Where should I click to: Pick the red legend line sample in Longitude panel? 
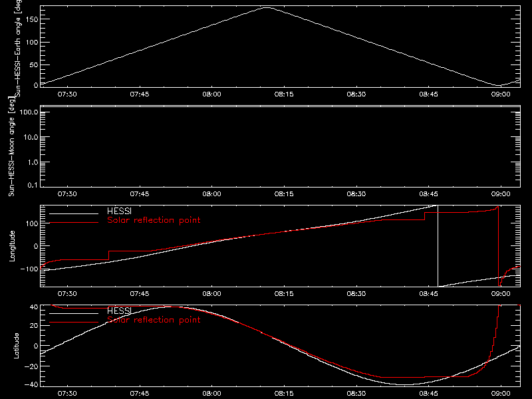[74, 223]
